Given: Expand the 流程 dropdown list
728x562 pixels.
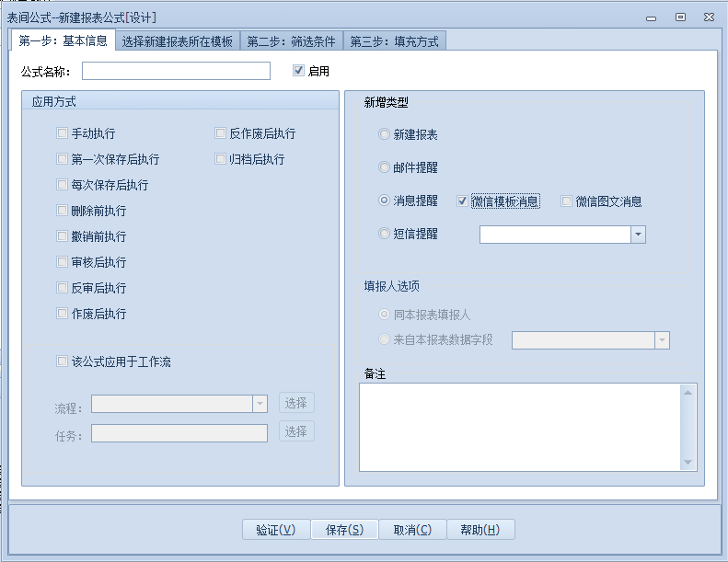Looking at the screenshot, I should pos(260,404).
